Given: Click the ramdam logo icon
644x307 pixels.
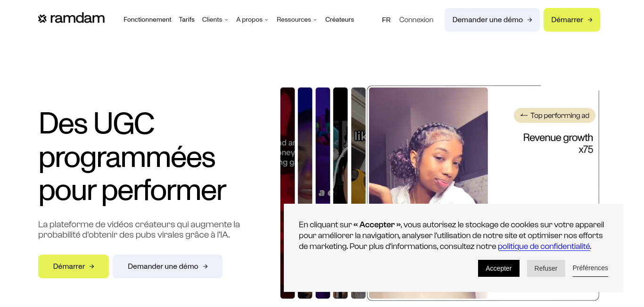Looking at the screenshot, I should point(42,19).
